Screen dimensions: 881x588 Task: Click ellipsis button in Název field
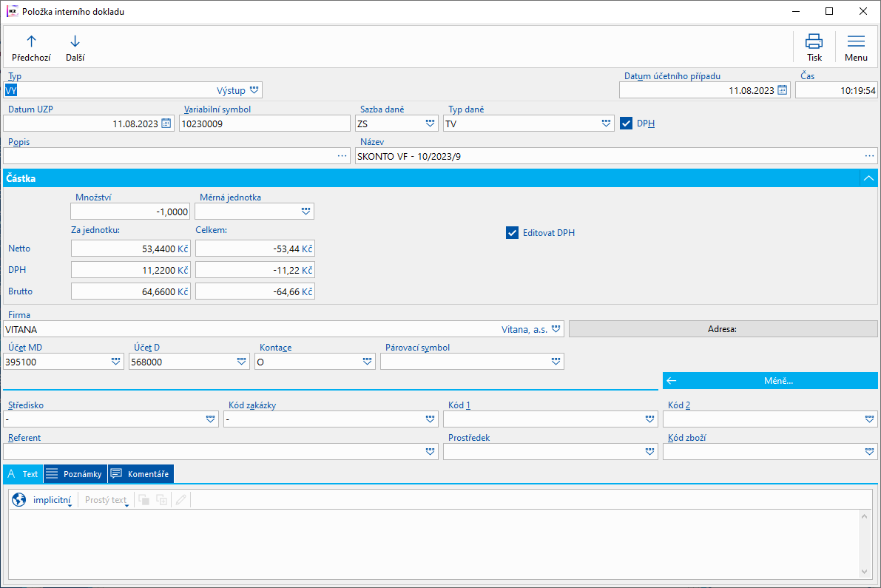point(869,156)
